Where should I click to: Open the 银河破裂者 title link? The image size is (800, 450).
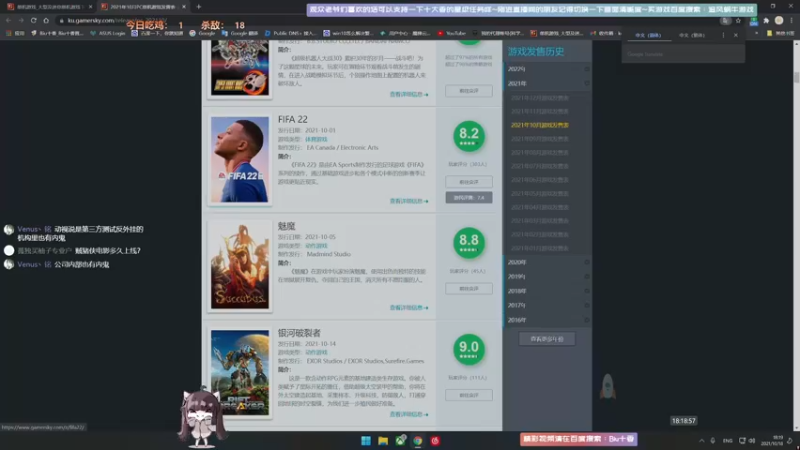[x=299, y=333]
